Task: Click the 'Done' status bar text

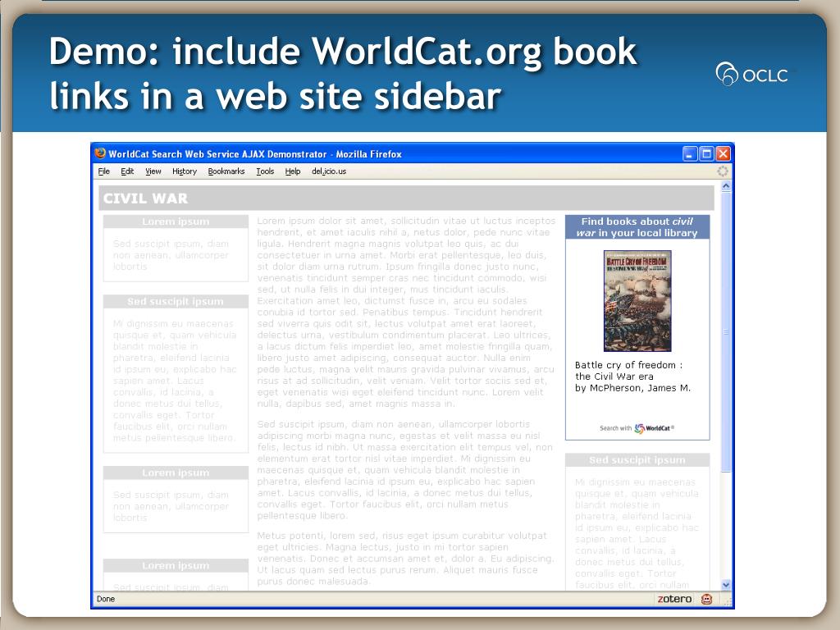Action: [106, 599]
